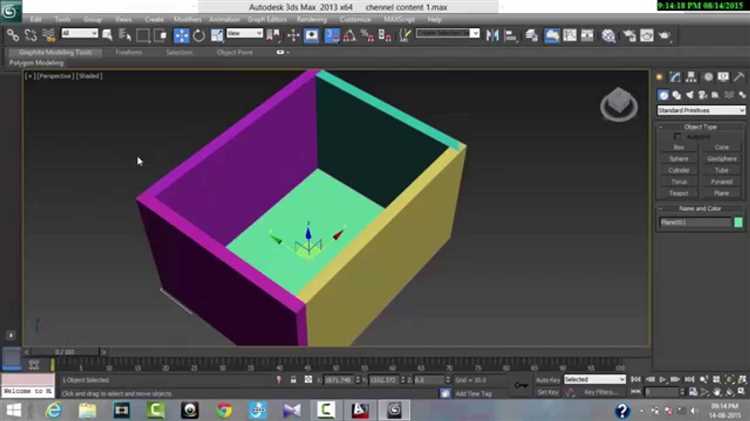Select the Rotate tool in toolbar

point(198,35)
